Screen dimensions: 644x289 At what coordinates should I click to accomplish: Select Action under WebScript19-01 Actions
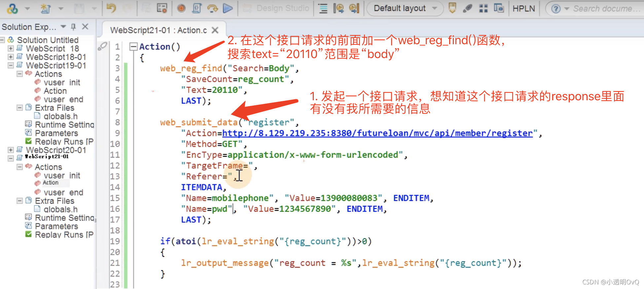click(55, 91)
